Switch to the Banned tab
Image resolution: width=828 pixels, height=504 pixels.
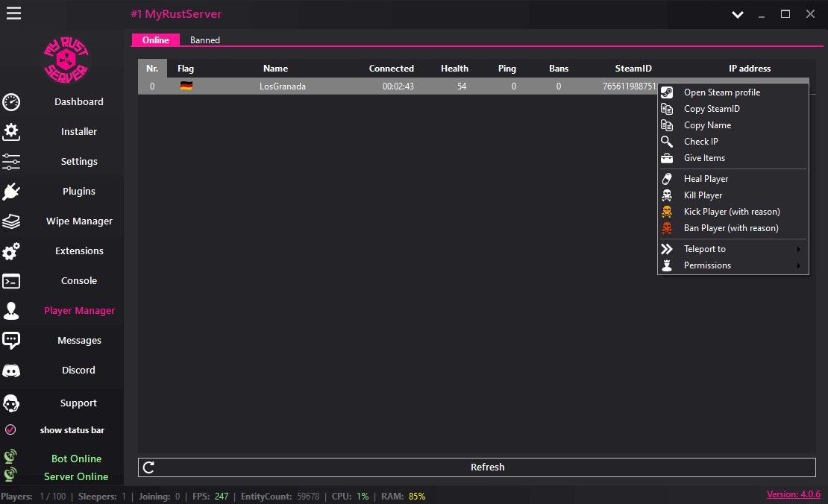[x=204, y=40]
